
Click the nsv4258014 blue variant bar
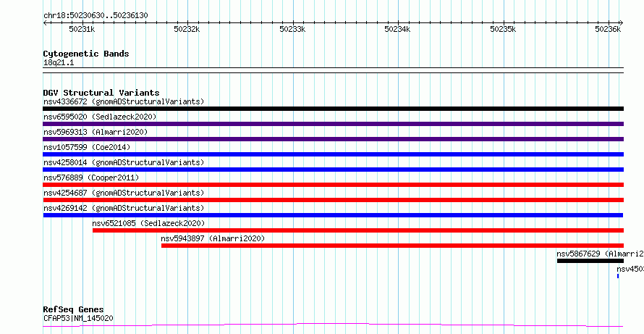tap(333, 170)
